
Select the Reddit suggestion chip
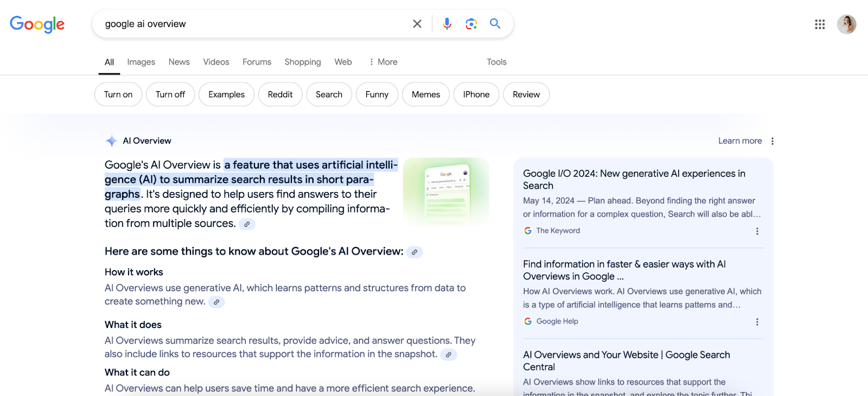click(x=280, y=94)
